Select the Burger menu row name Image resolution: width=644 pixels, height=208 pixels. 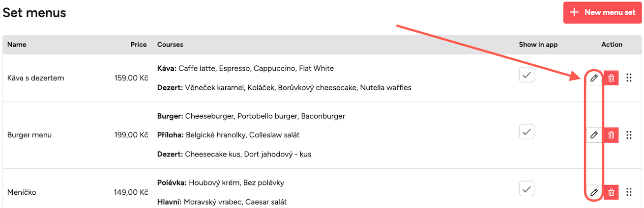(x=29, y=135)
